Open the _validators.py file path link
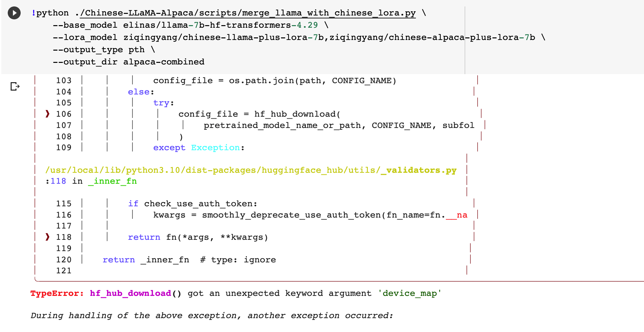Image resolution: width=644 pixels, height=332 pixels. click(251, 170)
